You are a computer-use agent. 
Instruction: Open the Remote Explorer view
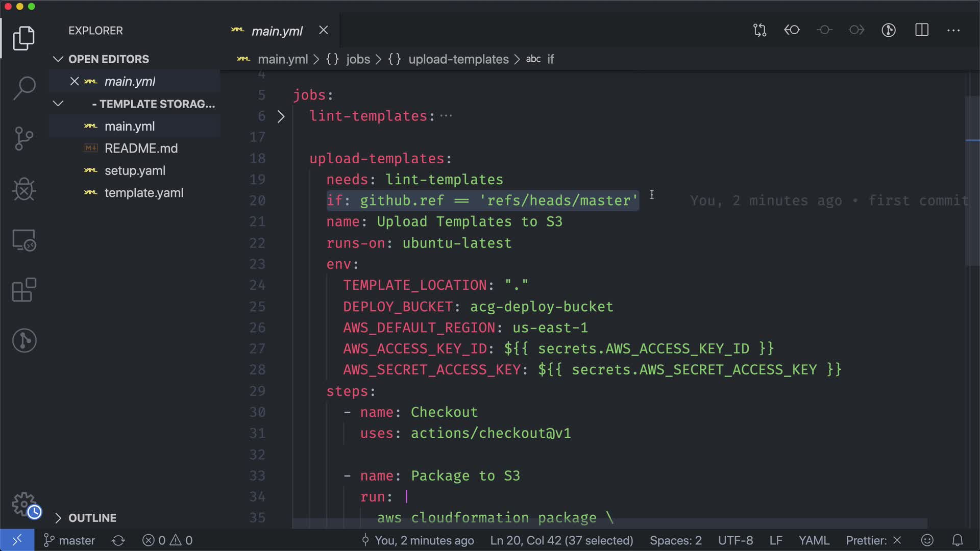tap(24, 240)
